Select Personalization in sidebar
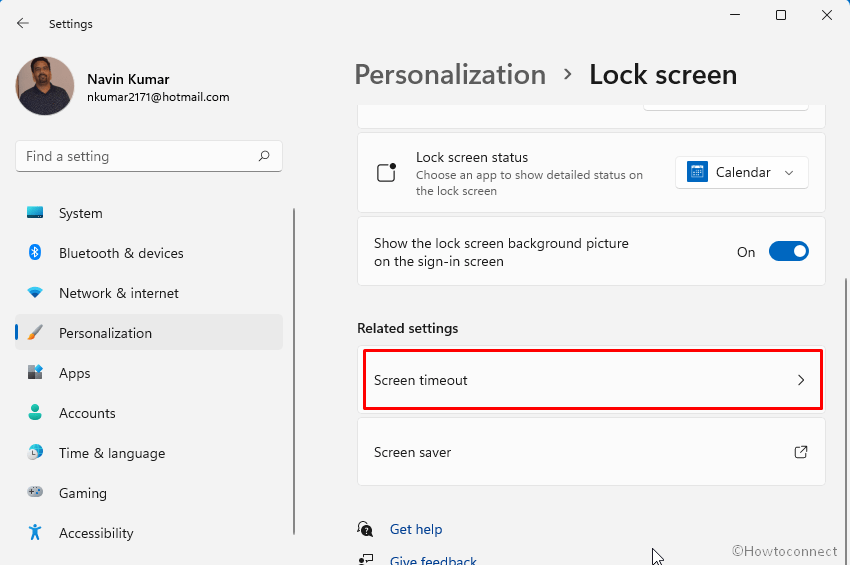The height and width of the screenshot is (565, 850). [149, 332]
